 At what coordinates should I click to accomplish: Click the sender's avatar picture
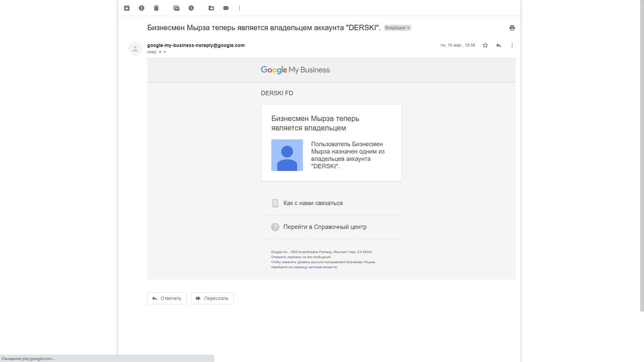coord(135,48)
